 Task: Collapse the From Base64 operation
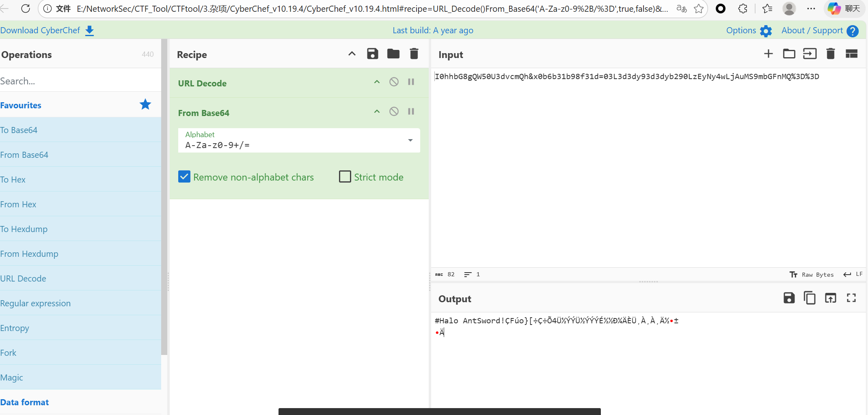pyautogui.click(x=377, y=112)
